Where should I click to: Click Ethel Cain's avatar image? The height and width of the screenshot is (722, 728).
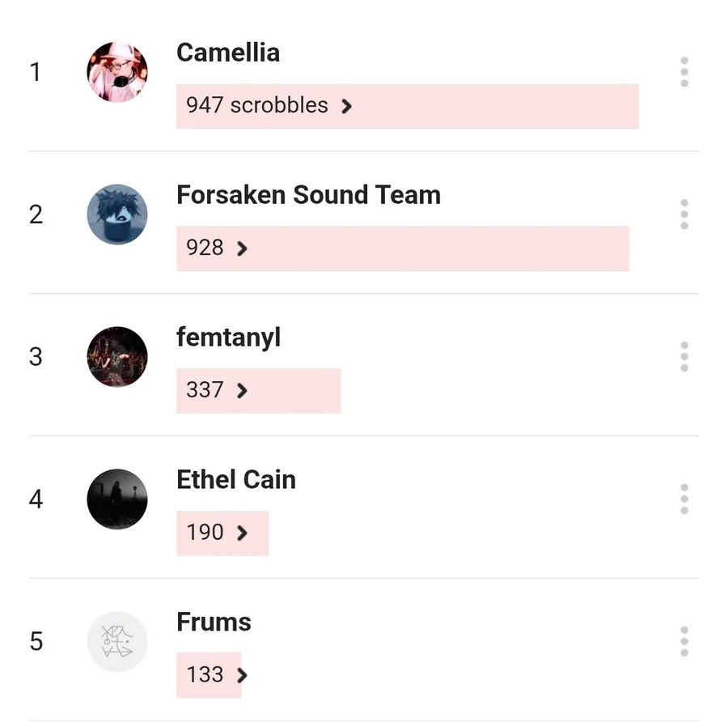click(x=117, y=499)
